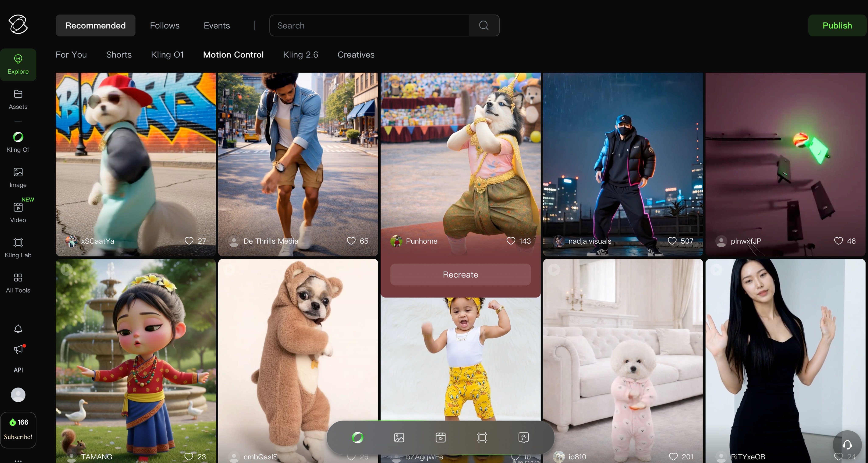Viewport: 868px width, 463px height.
Task: Open the Follows feed
Action: point(164,25)
